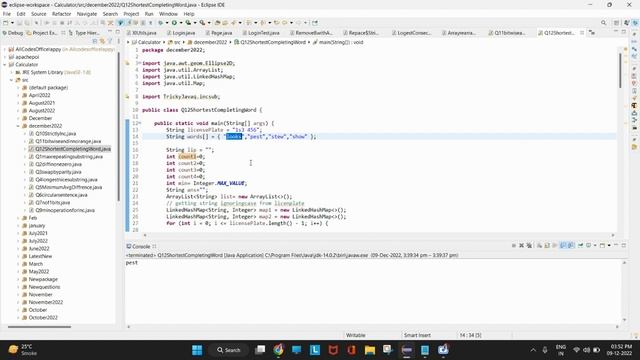Open the Open Perspective icon

(617, 22)
